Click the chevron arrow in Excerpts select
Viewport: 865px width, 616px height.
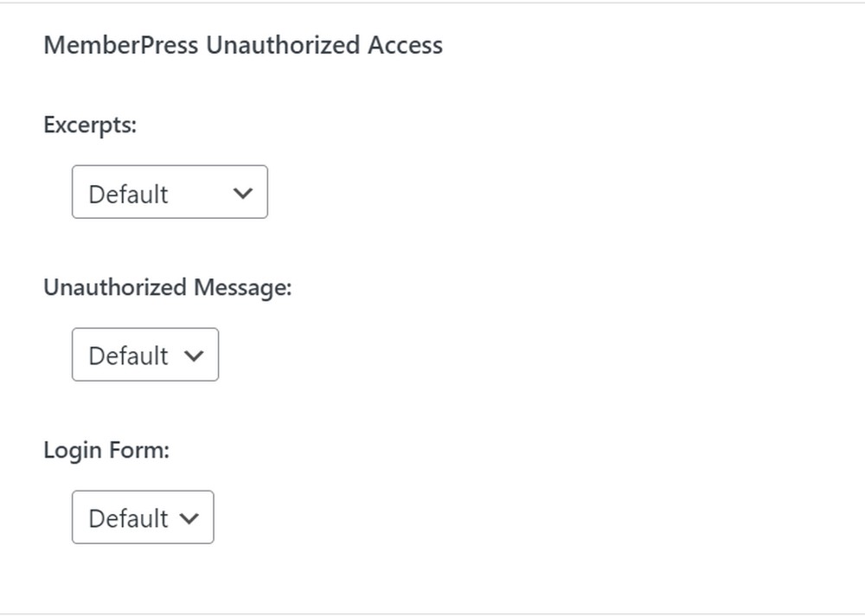click(243, 193)
